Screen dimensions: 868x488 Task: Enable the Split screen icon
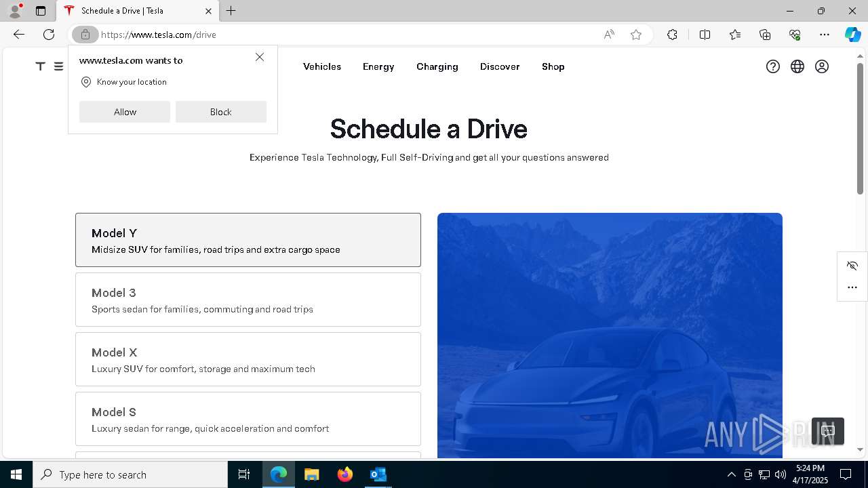705,35
